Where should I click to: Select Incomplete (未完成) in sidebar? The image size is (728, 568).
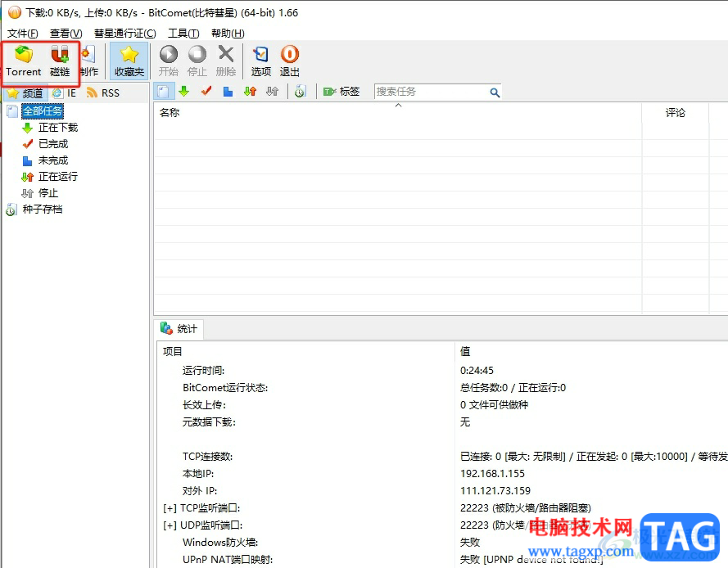coord(52,160)
